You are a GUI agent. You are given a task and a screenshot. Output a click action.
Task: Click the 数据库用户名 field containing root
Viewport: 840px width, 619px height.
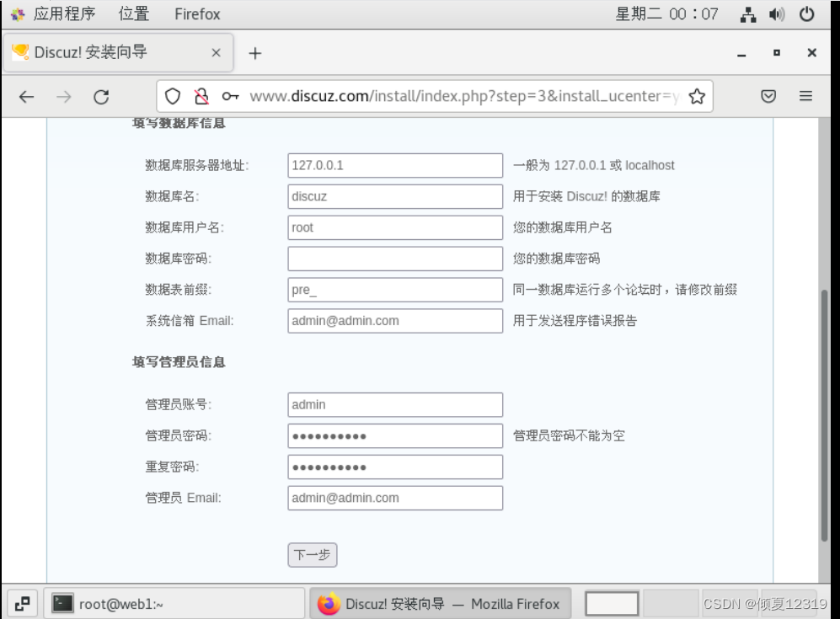[395, 227]
